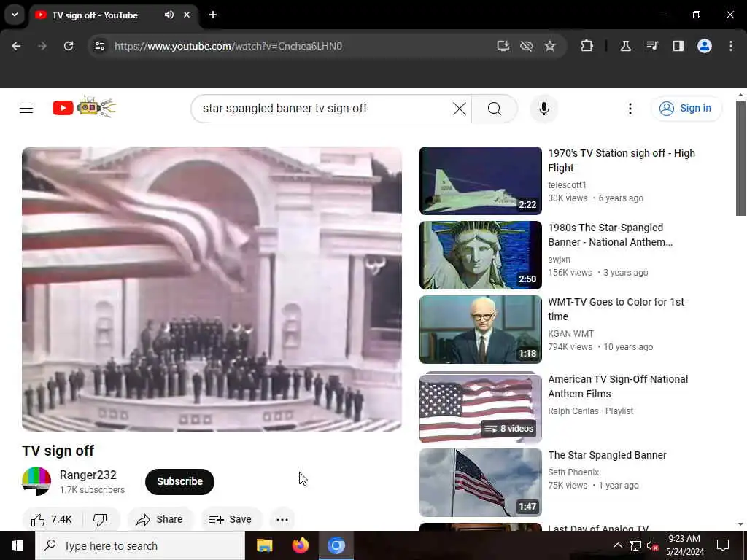
Task: Open the YouTube hamburger guide menu
Action: [26, 109]
